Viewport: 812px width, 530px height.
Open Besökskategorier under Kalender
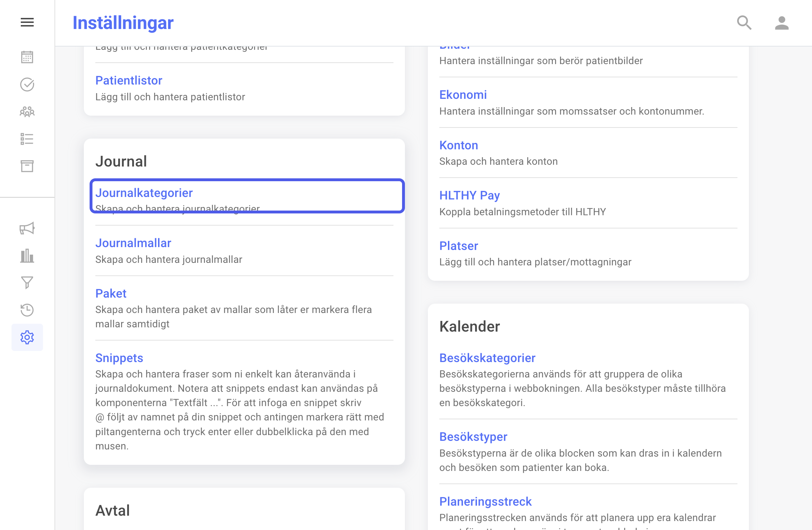[487, 358]
